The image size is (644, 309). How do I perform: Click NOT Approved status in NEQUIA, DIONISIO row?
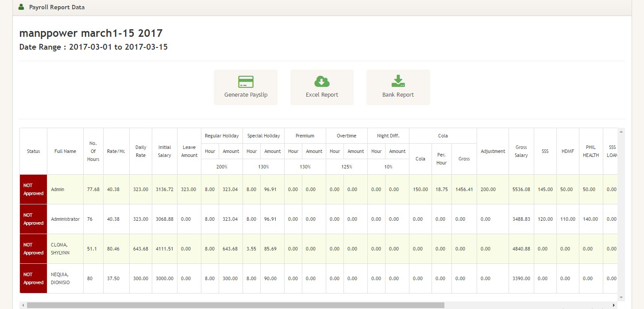coord(34,278)
